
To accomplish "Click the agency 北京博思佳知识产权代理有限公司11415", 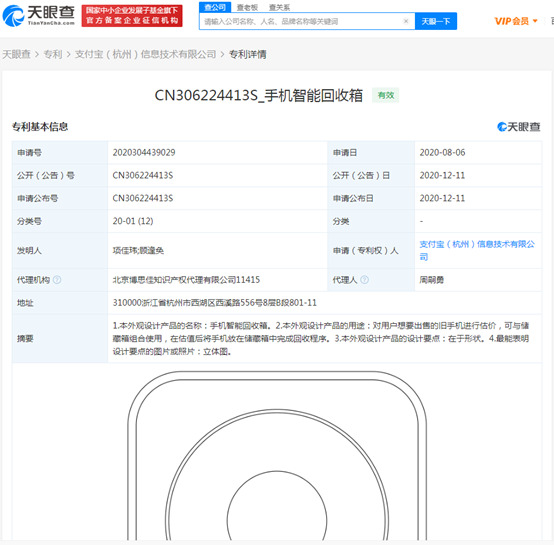I will click(186, 280).
